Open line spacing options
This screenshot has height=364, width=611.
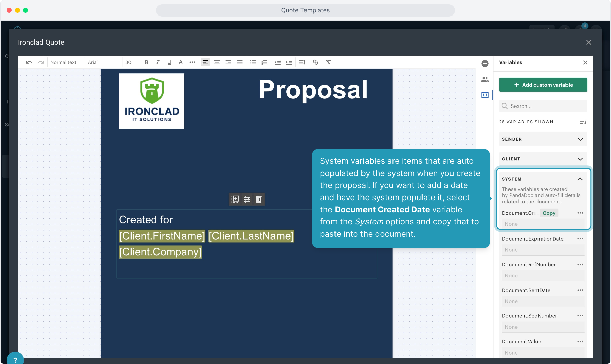click(x=302, y=62)
